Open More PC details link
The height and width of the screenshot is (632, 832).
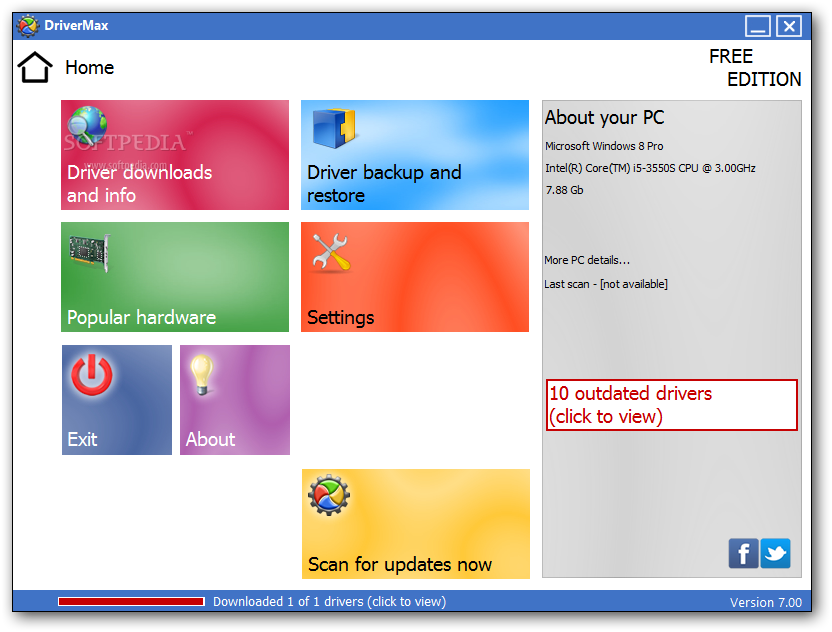(587, 260)
